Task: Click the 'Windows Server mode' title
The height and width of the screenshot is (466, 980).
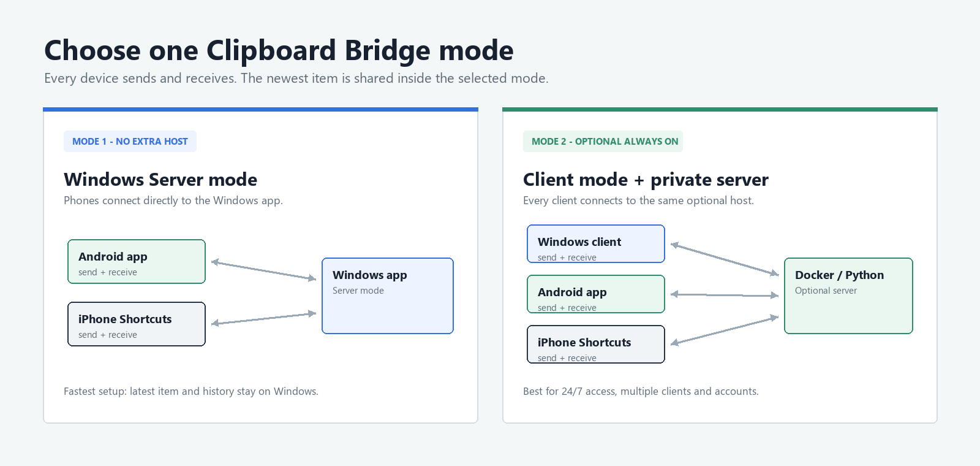Action: click(160, 180)
